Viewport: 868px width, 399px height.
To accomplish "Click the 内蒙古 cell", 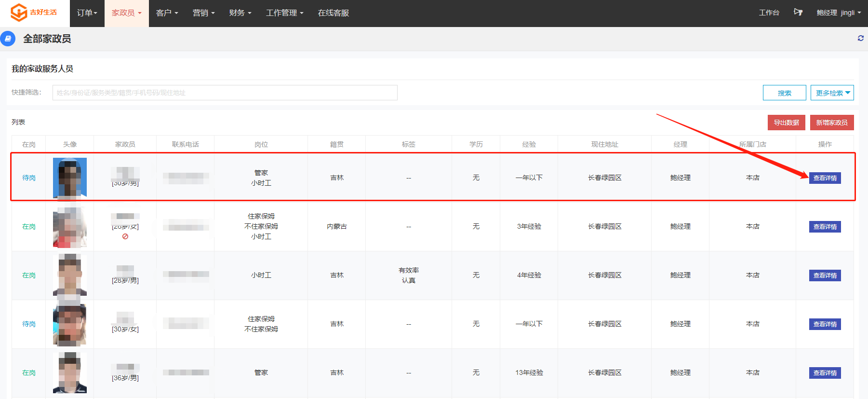I will tap(337, 227).
